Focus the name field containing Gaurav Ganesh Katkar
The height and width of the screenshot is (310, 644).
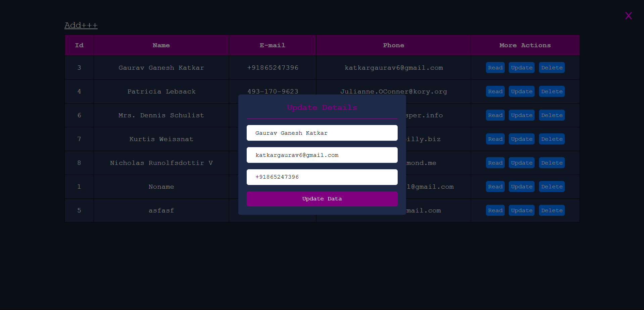pos(322,133)
